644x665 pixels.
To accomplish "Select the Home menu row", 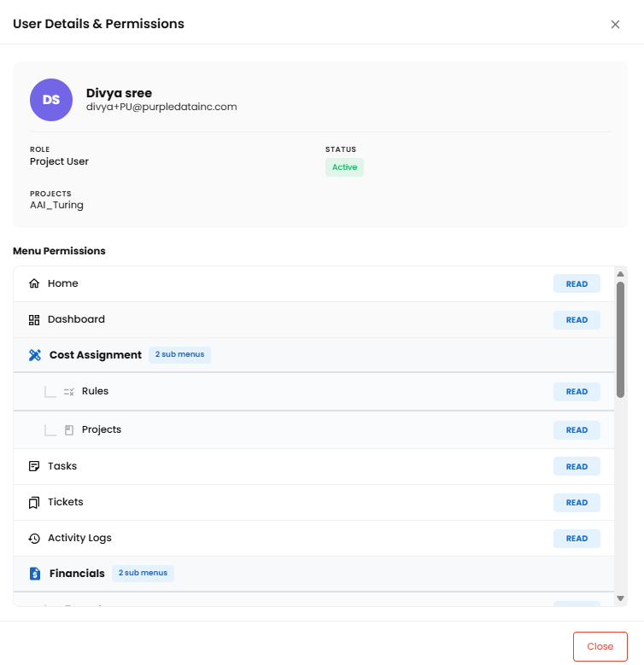I will click(314, 283).
